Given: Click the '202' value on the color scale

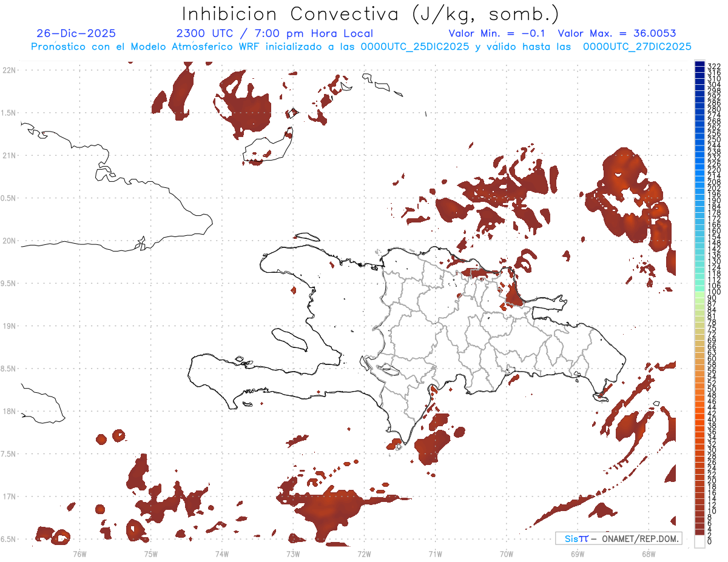Looking at the screenshot, I should pyautogui.click(x=714, y=188).
